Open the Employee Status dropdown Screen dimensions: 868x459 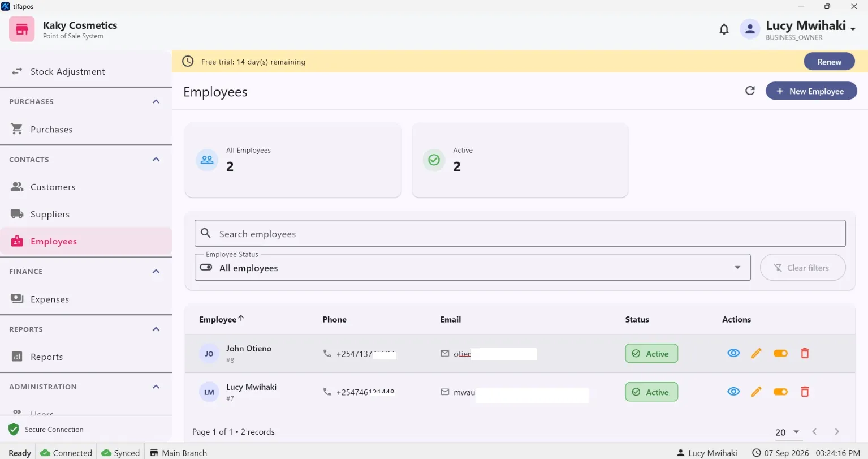tap(473, 268)
